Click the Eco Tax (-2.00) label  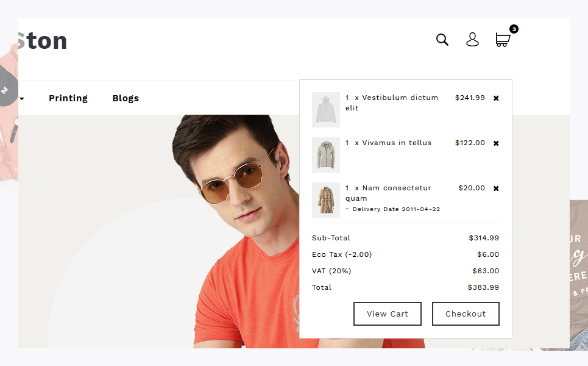coord(342,254)
